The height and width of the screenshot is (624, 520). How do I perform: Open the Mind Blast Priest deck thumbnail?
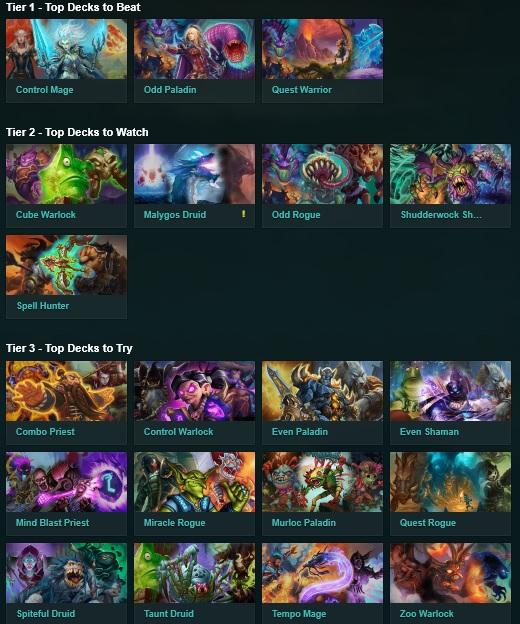pos(66,482)
